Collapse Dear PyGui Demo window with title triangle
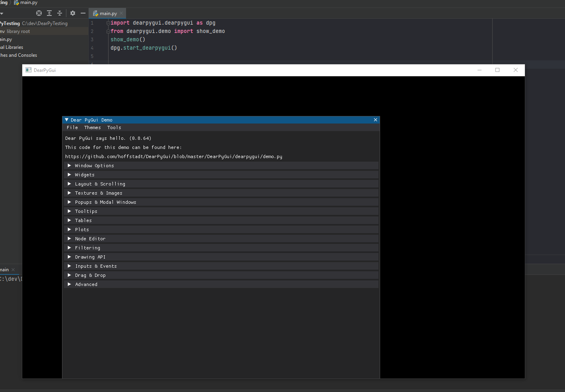The width and height of the screenshot is (565, 392). tap(67, 120)
